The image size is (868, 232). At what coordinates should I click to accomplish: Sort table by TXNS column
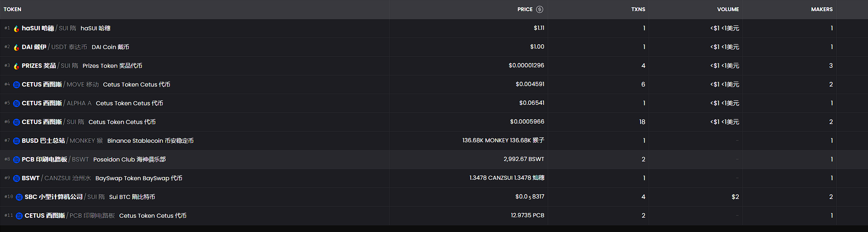(638, 9)
